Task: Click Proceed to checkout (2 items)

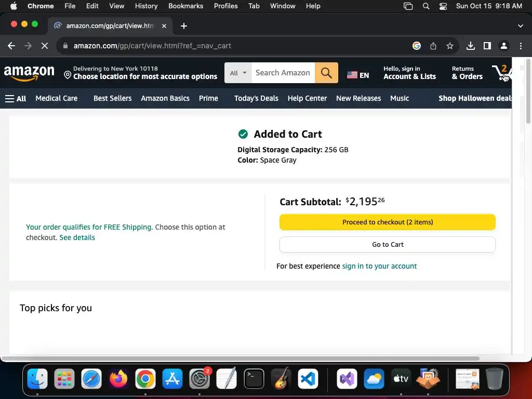Action: [388, 222]
